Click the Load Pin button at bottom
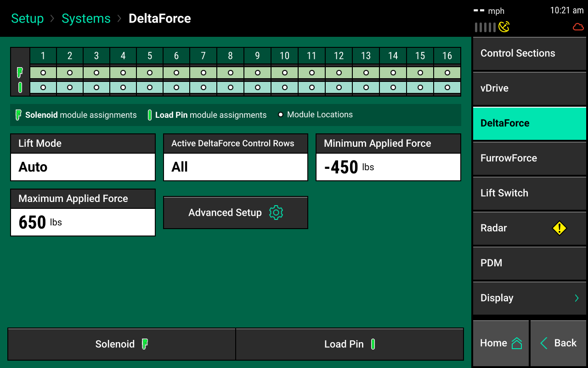The width and height of the screenshot is (588, 368). pos(350,344)
